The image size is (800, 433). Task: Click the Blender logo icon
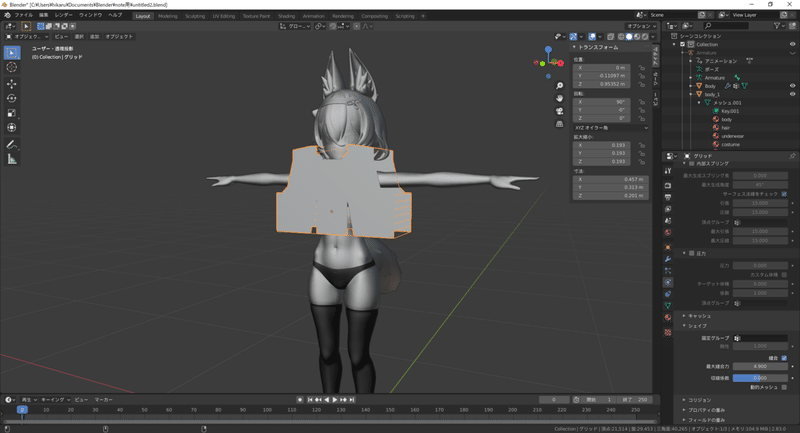7,15
